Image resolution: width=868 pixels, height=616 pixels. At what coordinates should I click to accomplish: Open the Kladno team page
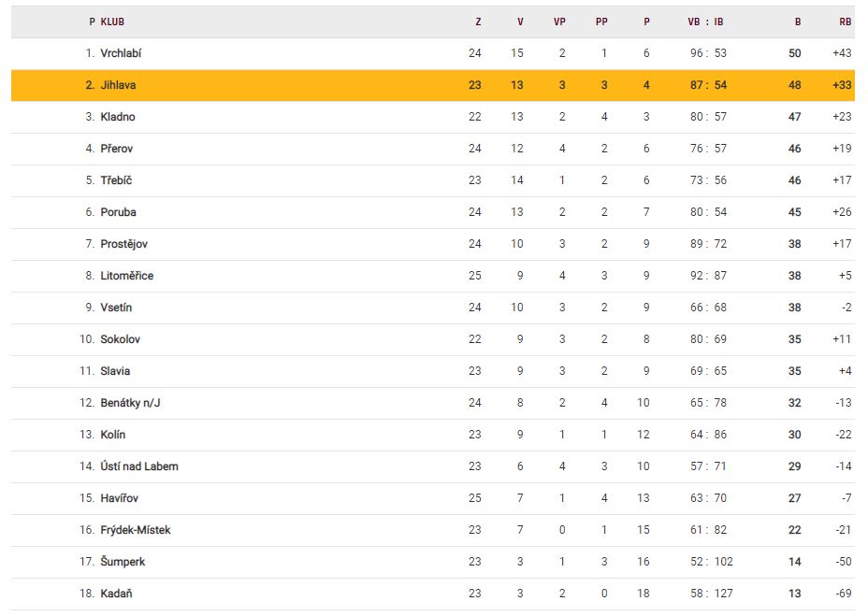point(117,117)
